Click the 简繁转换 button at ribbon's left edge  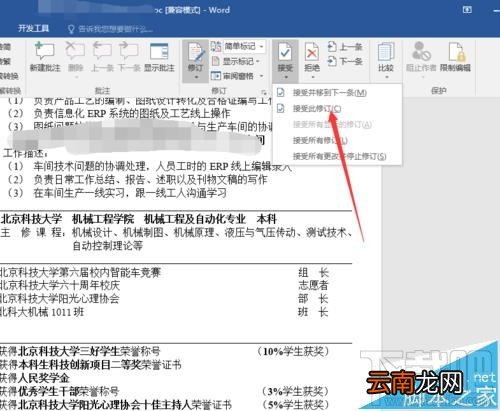click(9, 77)
